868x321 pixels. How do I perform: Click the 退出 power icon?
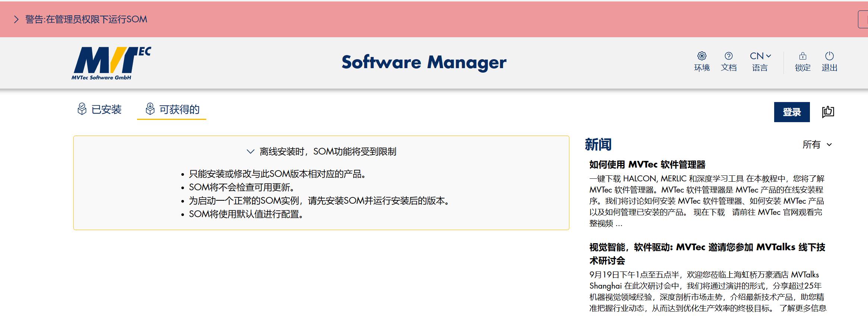tap(829, 56)
